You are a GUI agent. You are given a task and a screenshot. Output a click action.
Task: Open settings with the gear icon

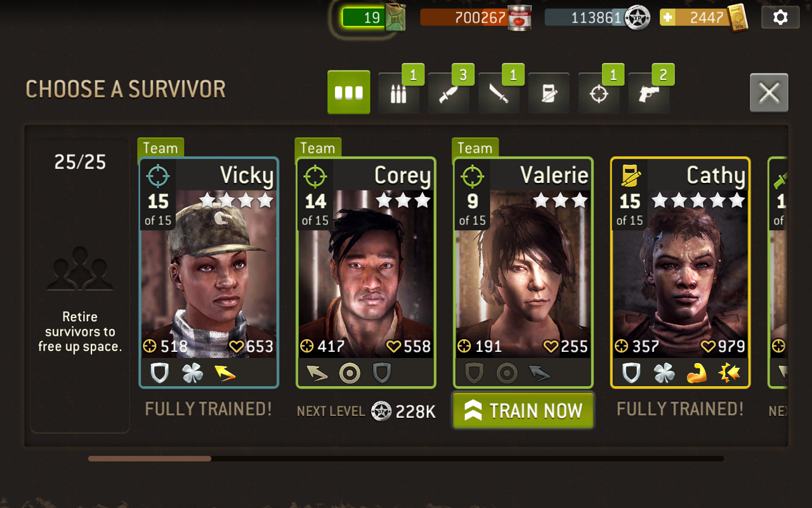pyautogui.click(x=780, y=17)
